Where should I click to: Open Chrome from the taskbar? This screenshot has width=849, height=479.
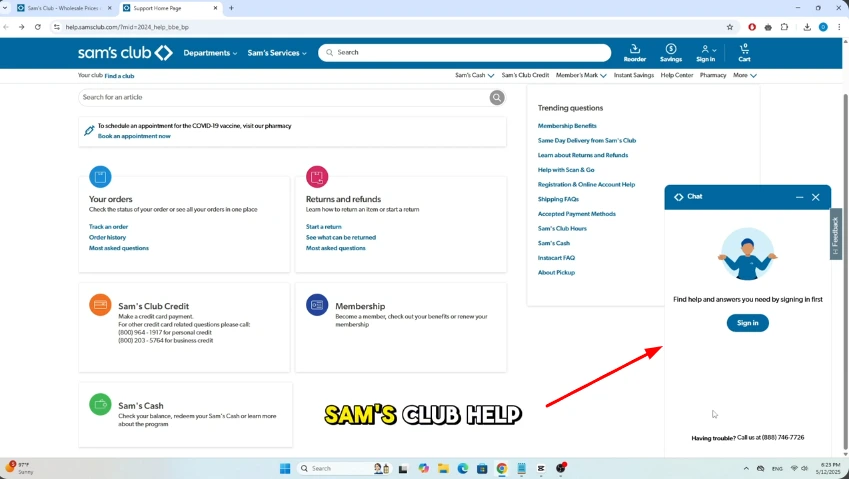click(x=501, y=468)
